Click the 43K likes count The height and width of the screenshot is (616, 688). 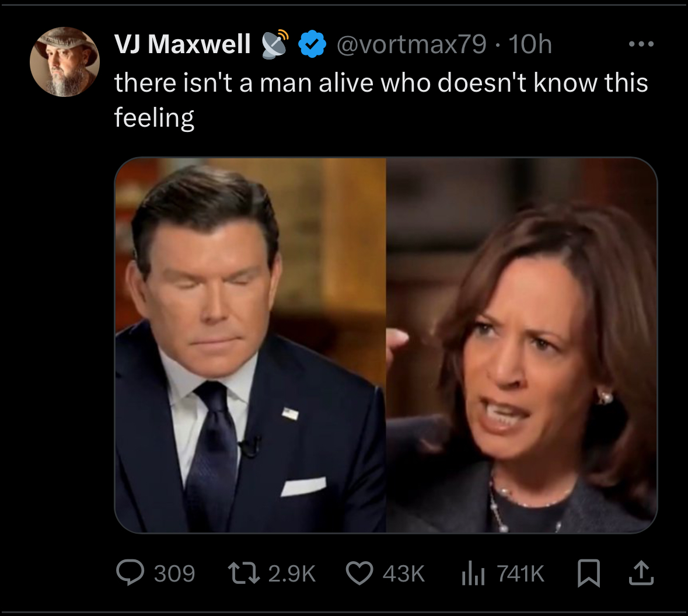(x=403, y=573)
